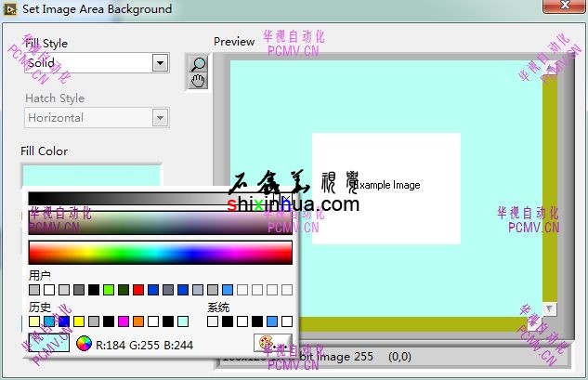Pick red swatch in user colors

[138, 291]
